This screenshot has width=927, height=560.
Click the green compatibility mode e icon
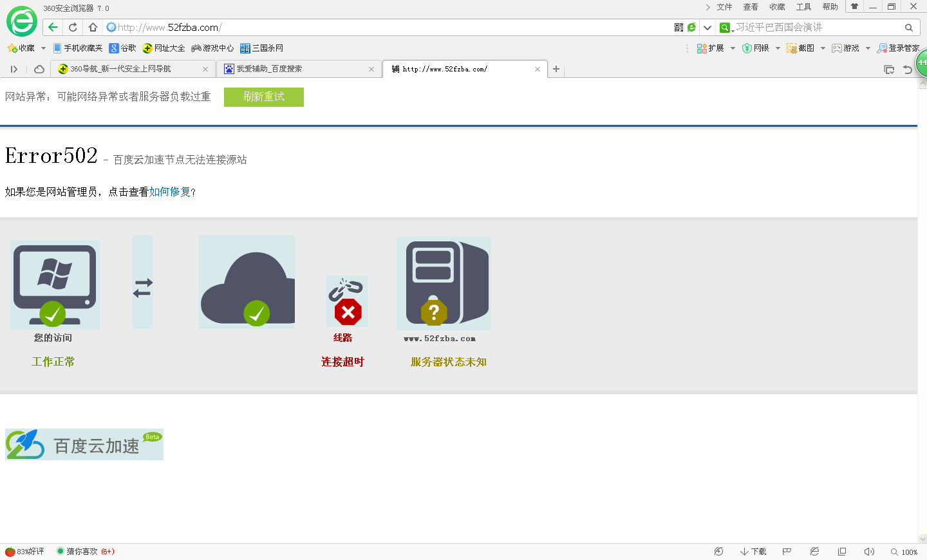691,28
